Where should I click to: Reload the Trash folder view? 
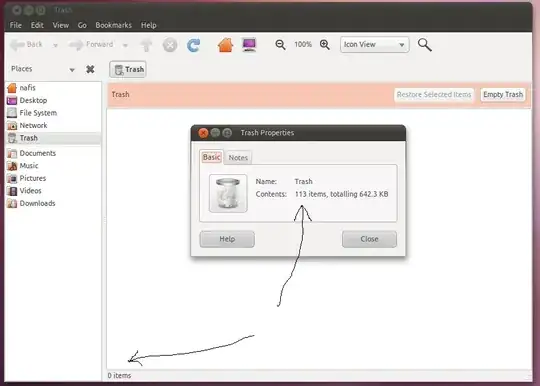tap(194, 45)
